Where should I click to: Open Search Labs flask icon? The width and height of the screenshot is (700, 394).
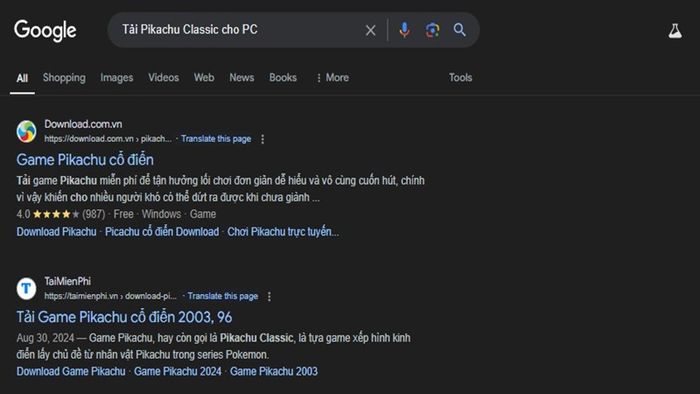(x=675, y=31)
